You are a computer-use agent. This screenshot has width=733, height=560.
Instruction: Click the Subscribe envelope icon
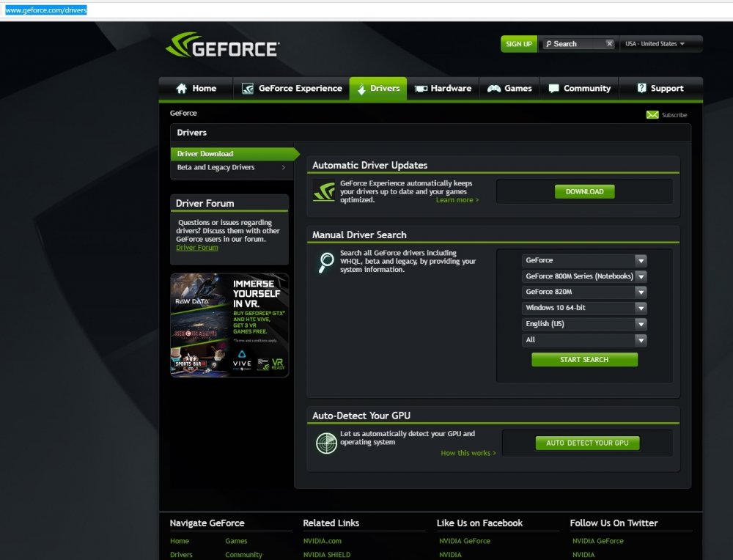click(652, 115)
